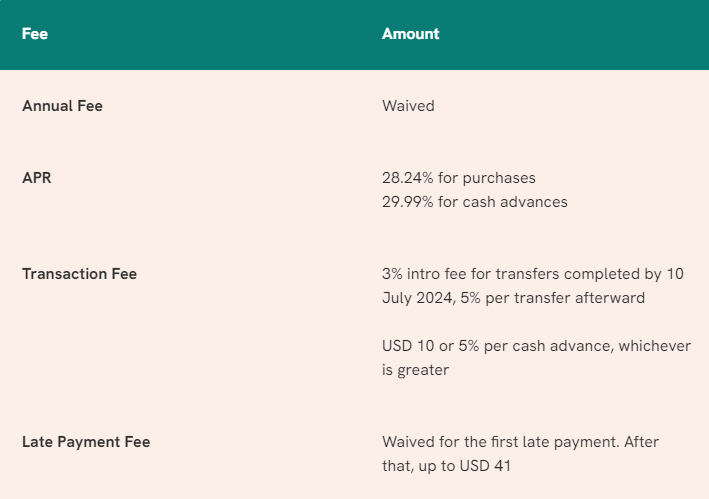Click the Amount column header
The height and width of the screenshot is (499, 709).
point(410,34)
